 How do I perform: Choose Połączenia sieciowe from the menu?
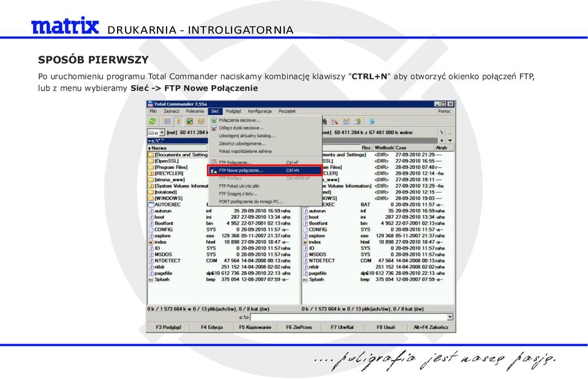pyautogui.click(x=265, y=121)
